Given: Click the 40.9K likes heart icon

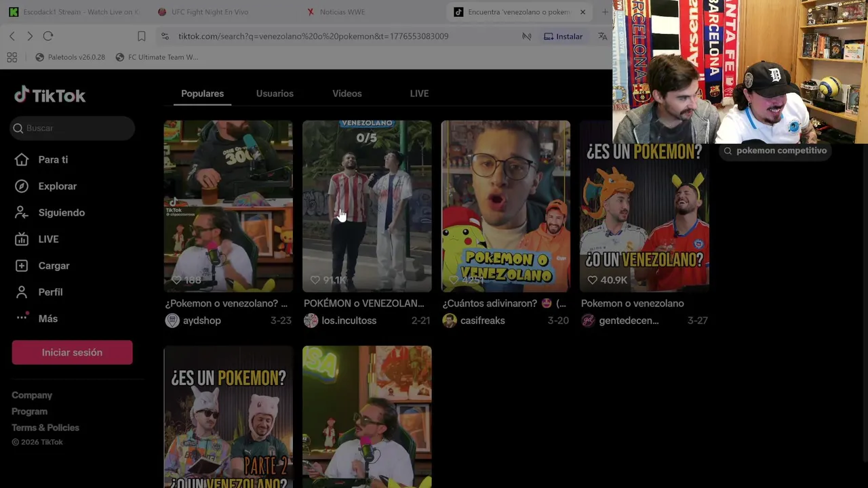Looking at the screenshot, I should click(592, 280).
